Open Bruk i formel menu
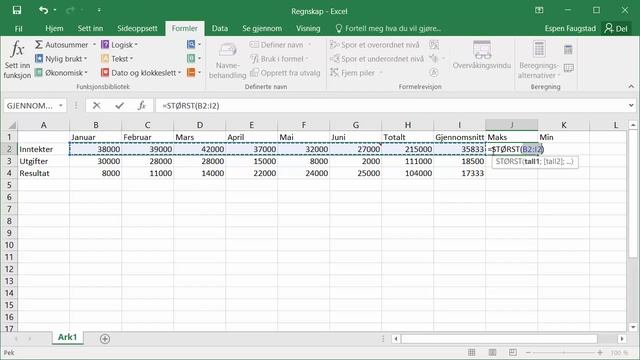640x360 pixels. point(279,59)
